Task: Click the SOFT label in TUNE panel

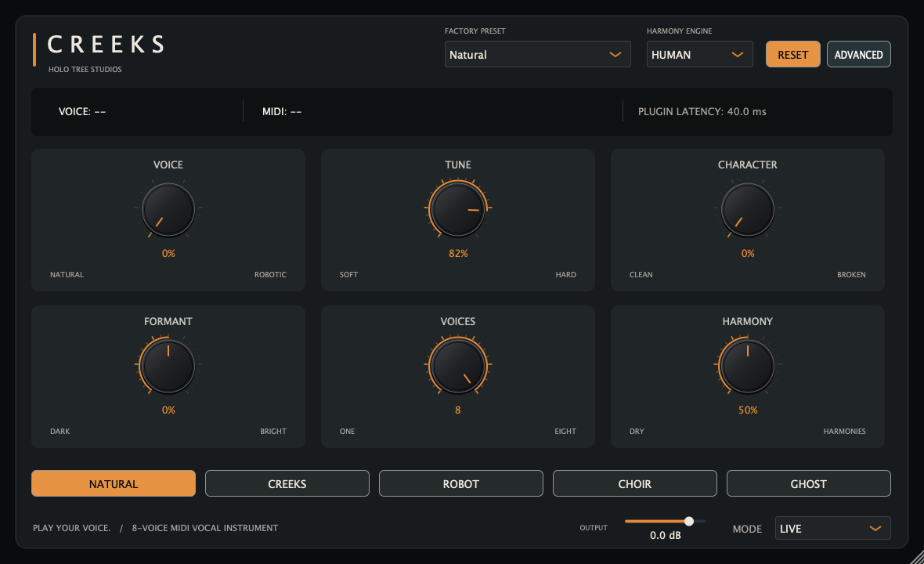Action: tap(349, 275)
